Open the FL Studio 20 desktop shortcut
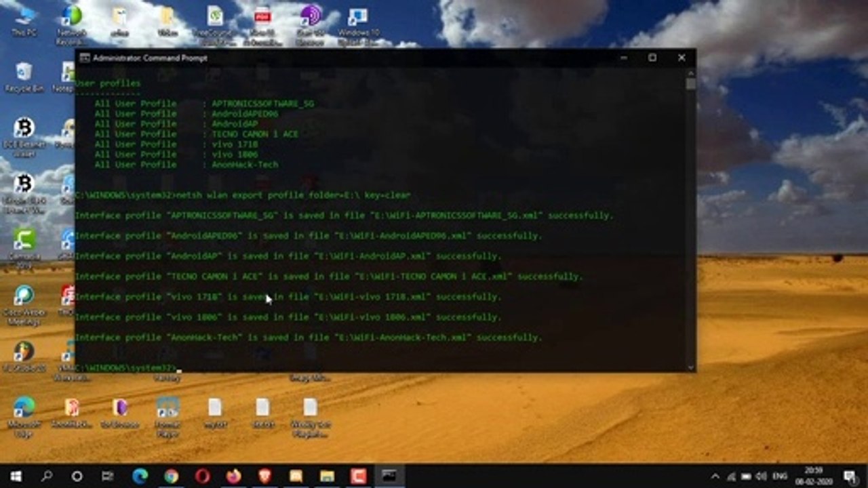This screenshot has width=868, height=488. click(24, 356)
